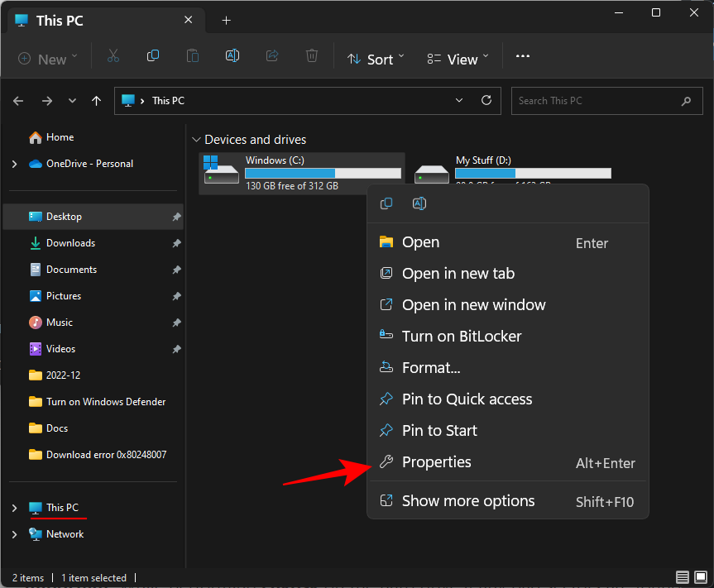This screenshot has height=588, width=714.
Task: Click the Delete trash icon in toolbar
Action: [x=312, y=57]
